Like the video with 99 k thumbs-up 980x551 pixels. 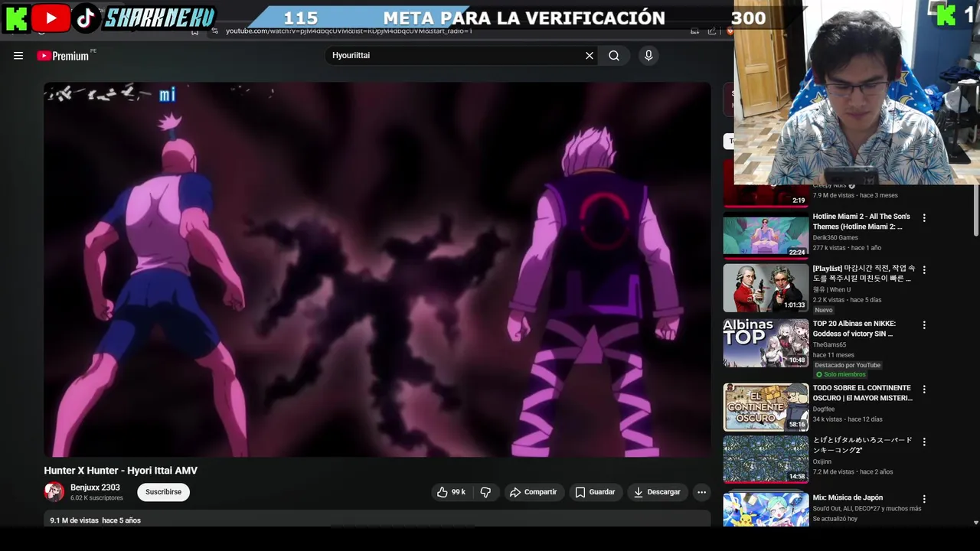pos(452,492)
